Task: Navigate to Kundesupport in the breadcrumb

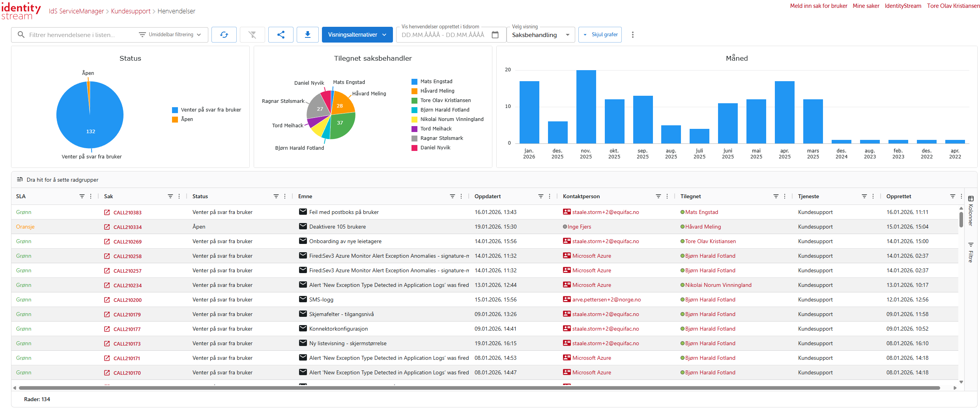Action: pos(131,11)
